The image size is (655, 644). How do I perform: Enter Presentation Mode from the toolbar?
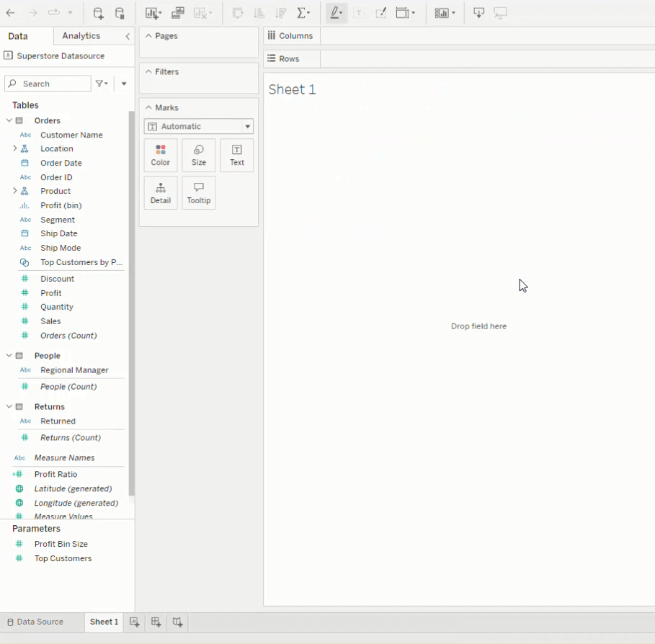pos(499,13)
